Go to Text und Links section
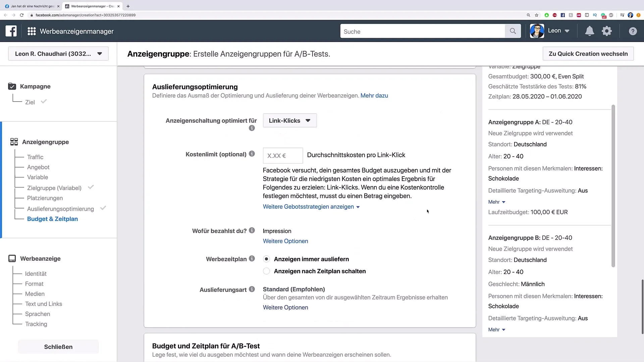Viewport: 644px width, 362px height. coord(44,304)
